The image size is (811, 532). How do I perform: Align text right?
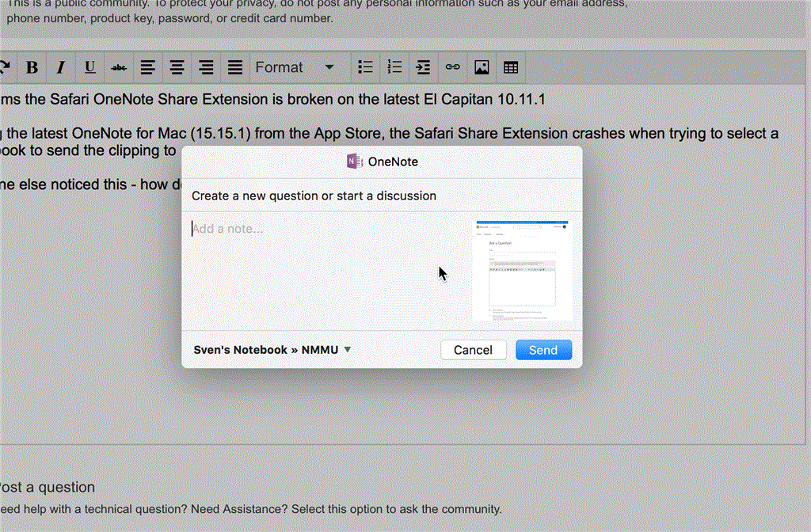206,67
